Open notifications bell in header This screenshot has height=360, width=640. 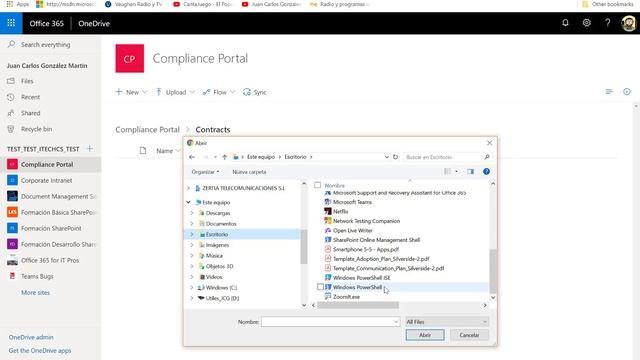(565, 23)
